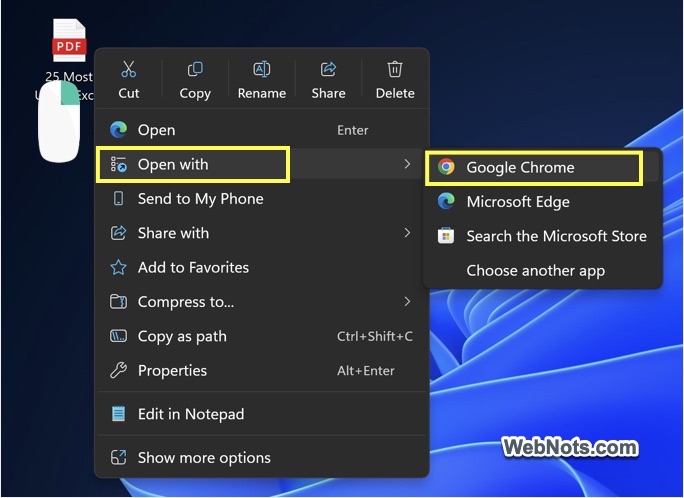Click the '25 Most' file name label
684x498 pixels.
click(69, 77)
